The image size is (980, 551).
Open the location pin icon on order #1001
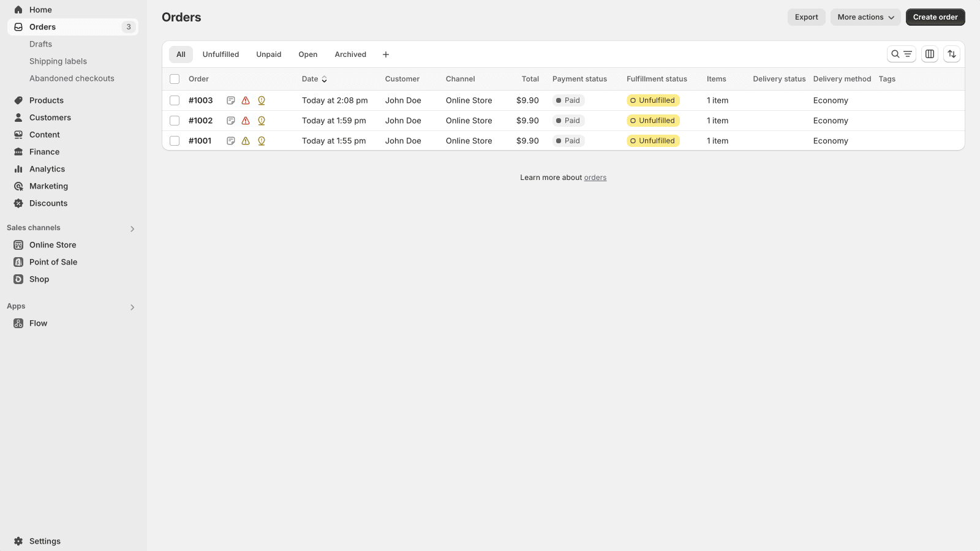pyautogui.click(x=262, y=141)
